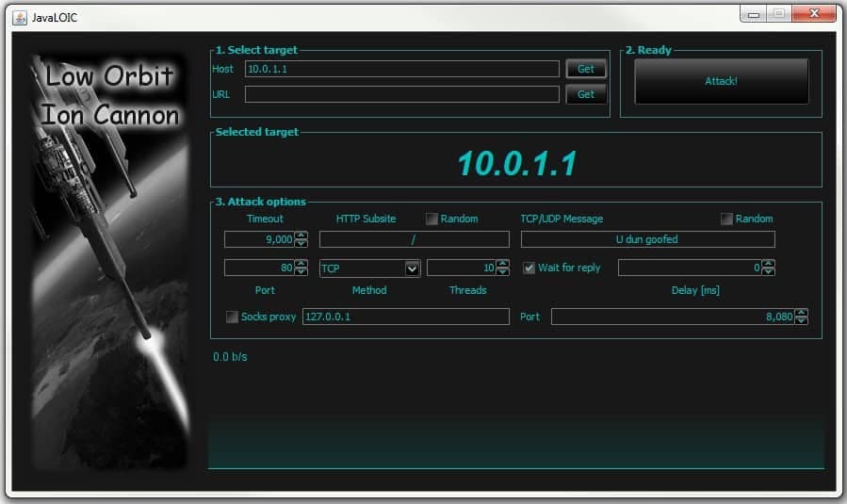
Task: Click Get button next to Host field
Action: (x=586, y=69)
